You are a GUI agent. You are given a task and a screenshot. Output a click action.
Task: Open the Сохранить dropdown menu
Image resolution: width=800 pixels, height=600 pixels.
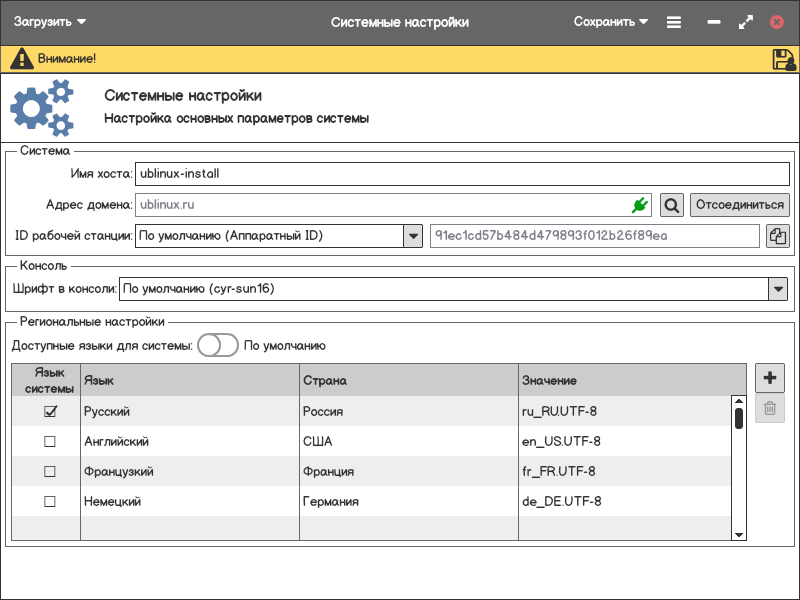coord(610,21)
